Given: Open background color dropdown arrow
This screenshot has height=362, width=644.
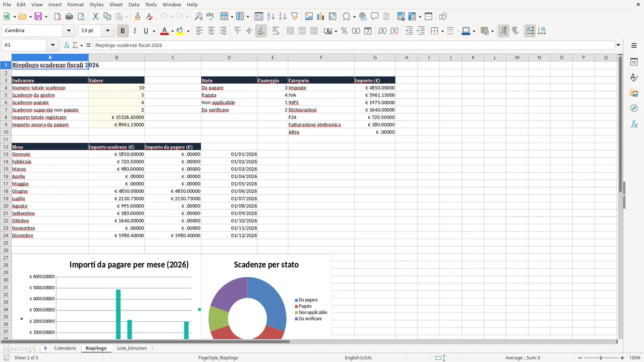Looking at the screenshot, I should pyautogui.click(x=188, y=31).
